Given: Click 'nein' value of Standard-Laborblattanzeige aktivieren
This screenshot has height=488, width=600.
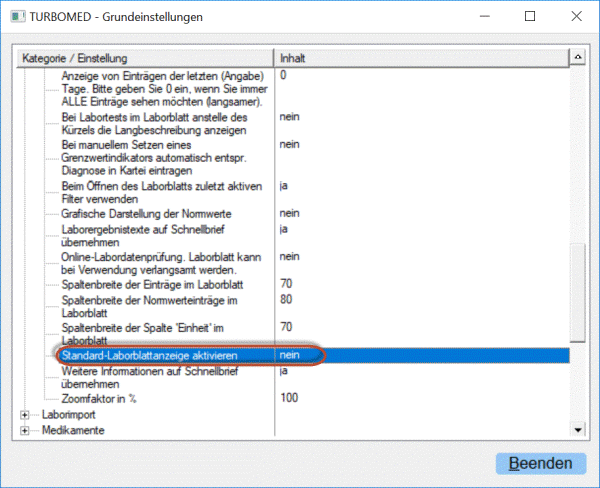Looking at the screenshot, I should (290, 355).
